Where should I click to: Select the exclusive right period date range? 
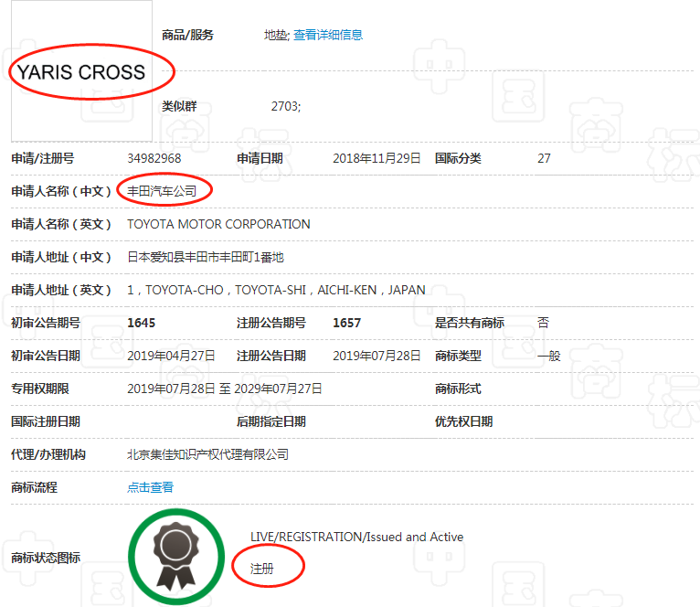224,389
